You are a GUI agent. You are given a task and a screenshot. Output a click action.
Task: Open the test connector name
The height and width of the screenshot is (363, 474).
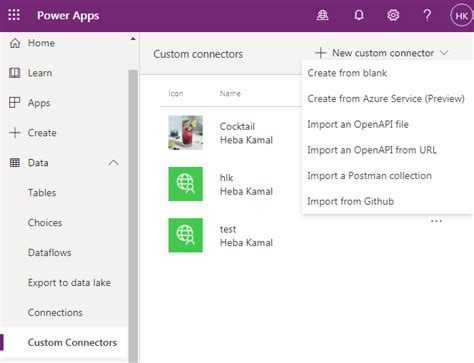click(228, 229)
